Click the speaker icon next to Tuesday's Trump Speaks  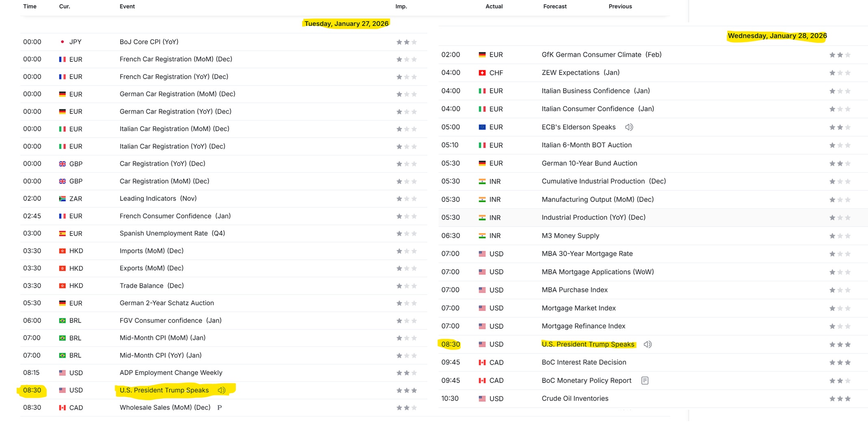coord(221,390)
